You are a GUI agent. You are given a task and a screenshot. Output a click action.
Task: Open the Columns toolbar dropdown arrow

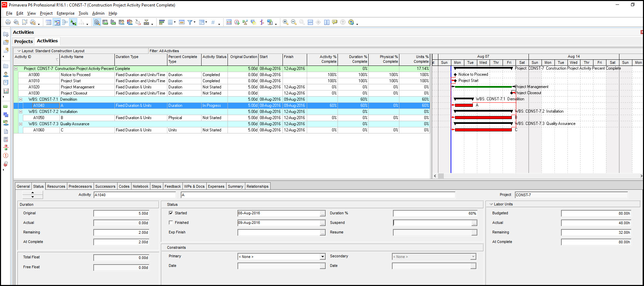(x=175, y=22)
